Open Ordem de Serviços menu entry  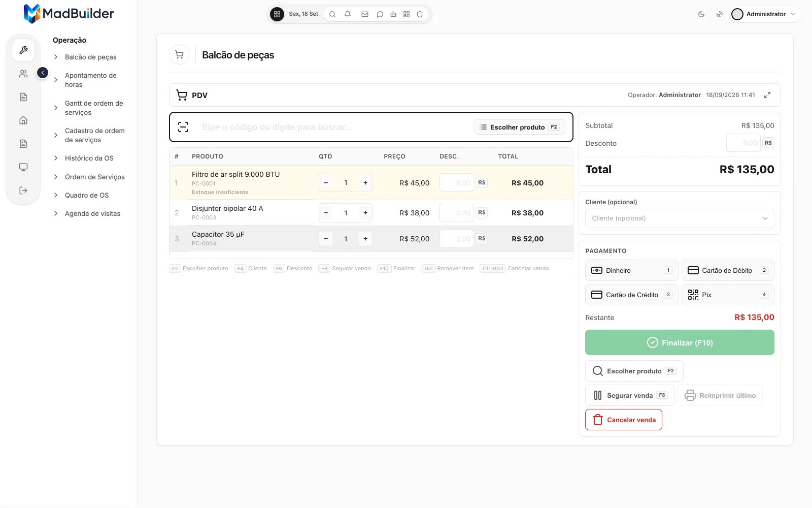pyautogui.click(x=94, y=177)
